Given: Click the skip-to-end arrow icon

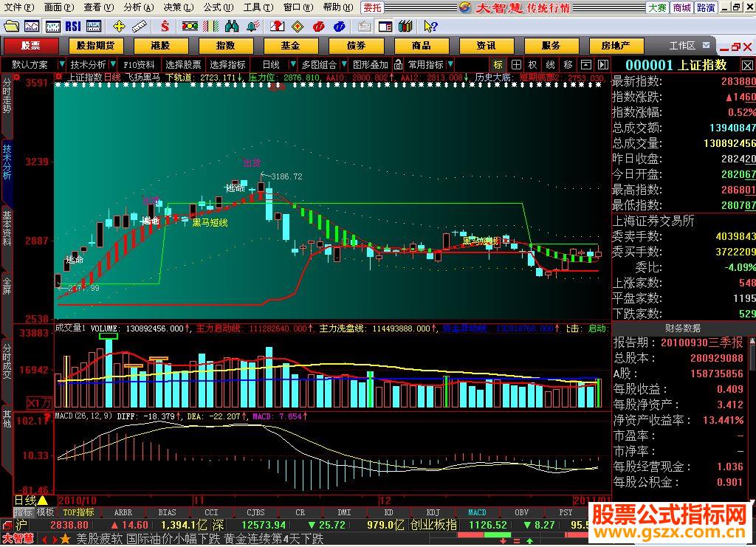Looking at the screenshot, I should click(x=603, y=64).
